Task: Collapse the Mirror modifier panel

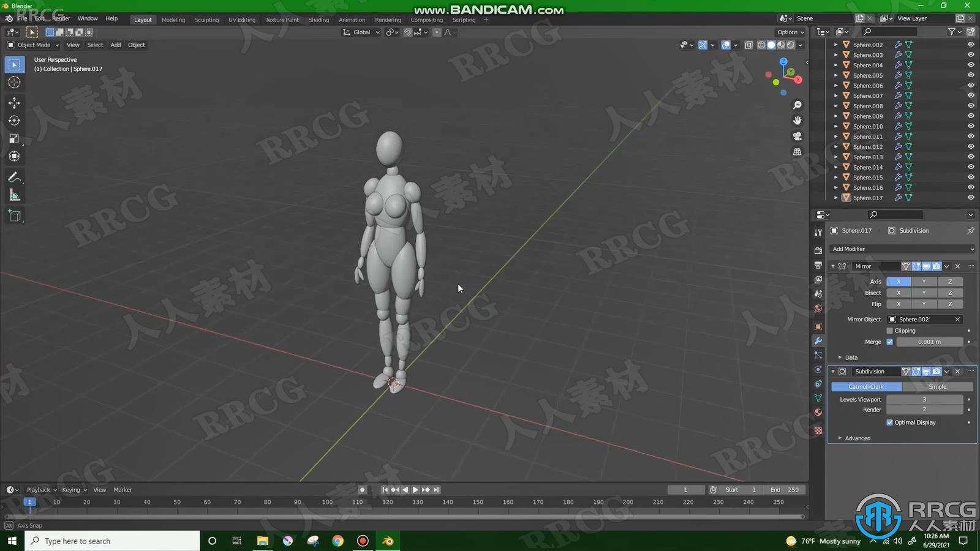Action: point(833,266)
